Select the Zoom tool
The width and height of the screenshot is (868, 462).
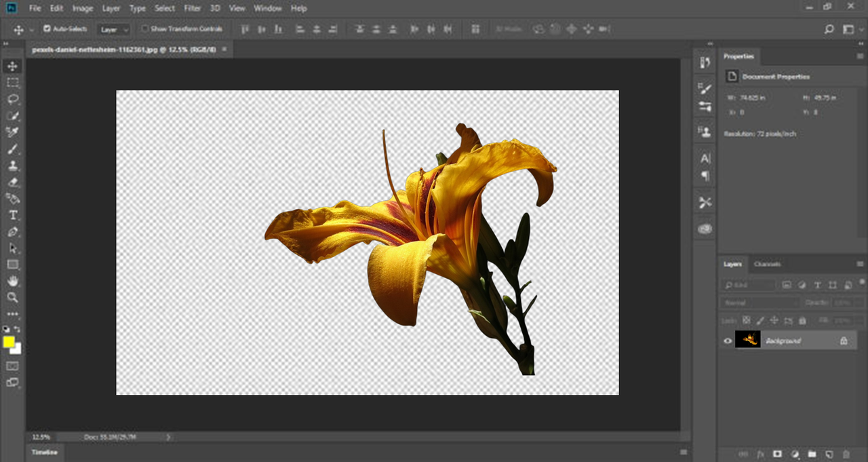point(13,298)
